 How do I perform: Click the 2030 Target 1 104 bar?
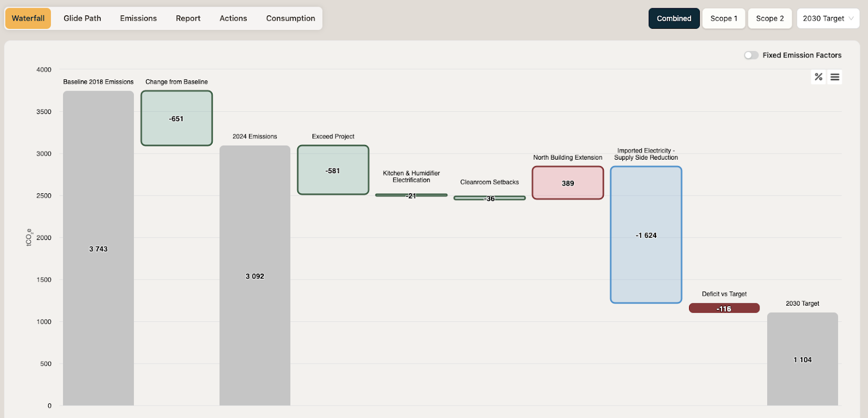pyautogui.click(x=802, y=359)
